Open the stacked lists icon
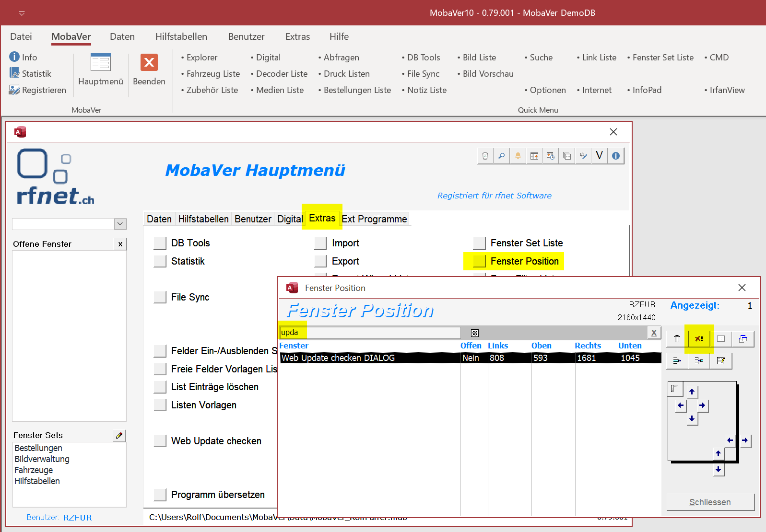 coord(566,156)
